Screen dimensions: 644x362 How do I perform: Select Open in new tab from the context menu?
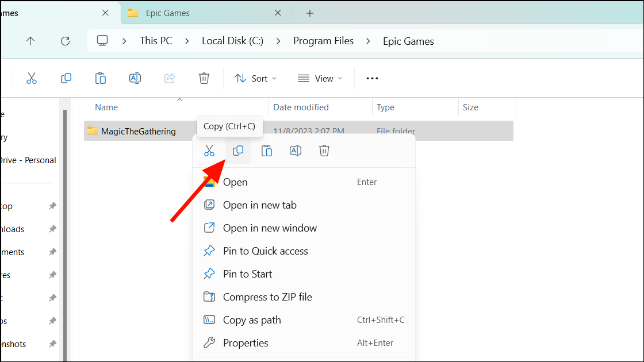tap(260, 205)
